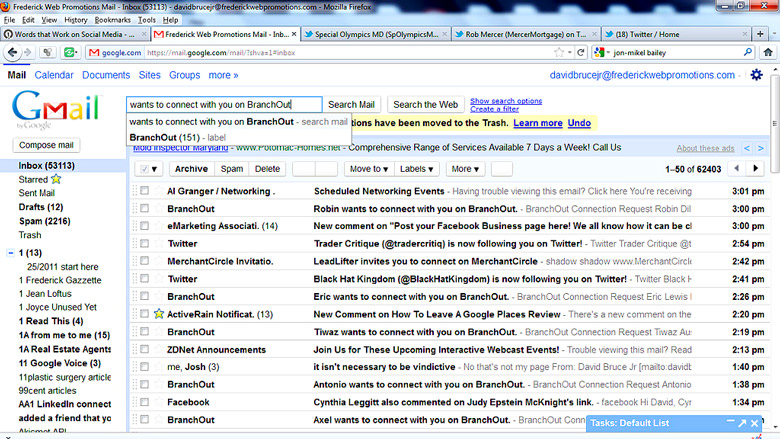Show next ad with right chevron
780x439 pixels.
point(761,148)
